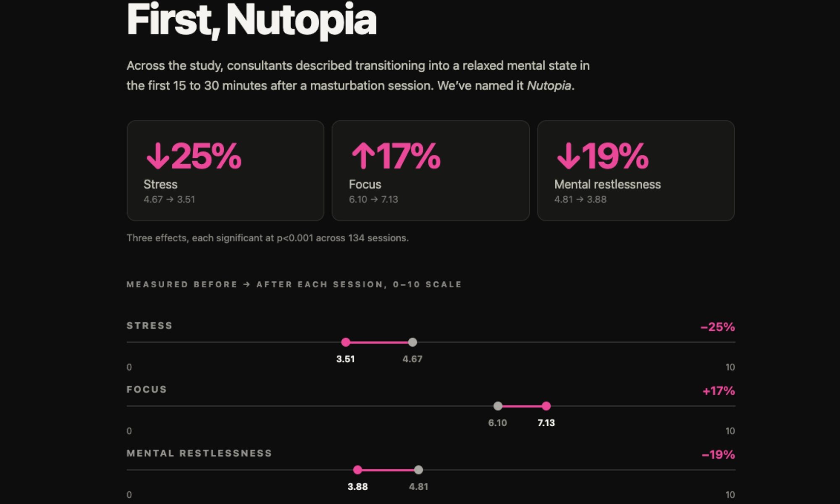Select the Focus stat card
This screenshot has width=840, height=504.
pos(430,171)
